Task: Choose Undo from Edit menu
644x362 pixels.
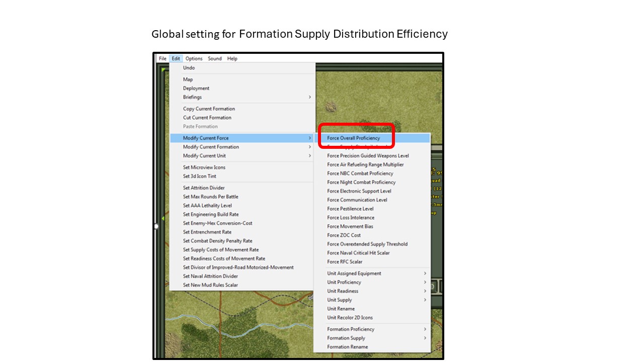Action: point(243,68)
